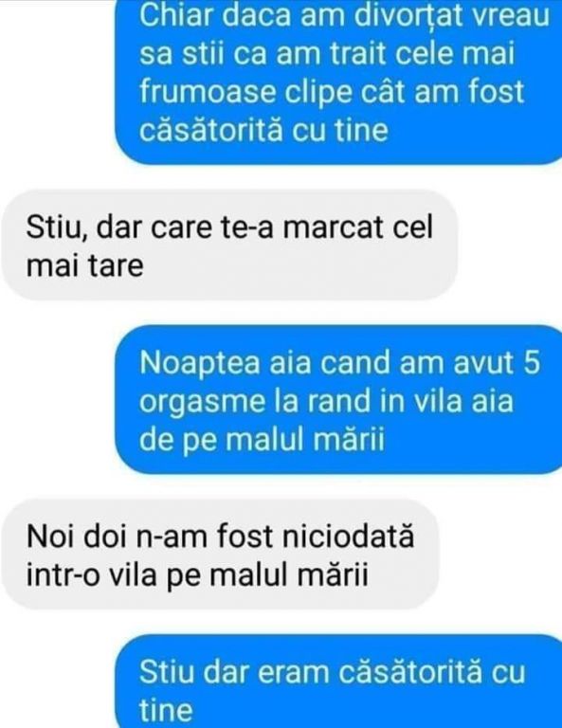Select the gray message 'Noi doi n-am fost niciodată'
The image size is (562, 728).
(220, 555)
